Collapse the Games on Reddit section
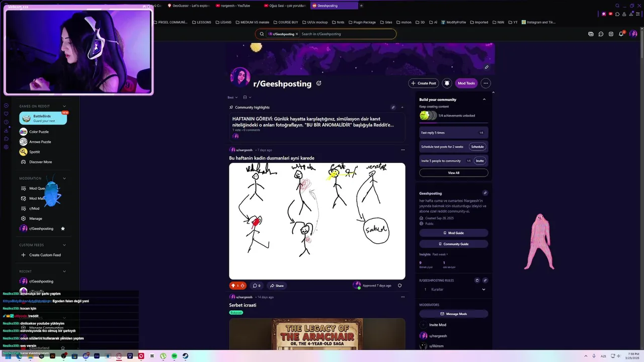This screenshot has height=362, width=644. tap(64, 106)
